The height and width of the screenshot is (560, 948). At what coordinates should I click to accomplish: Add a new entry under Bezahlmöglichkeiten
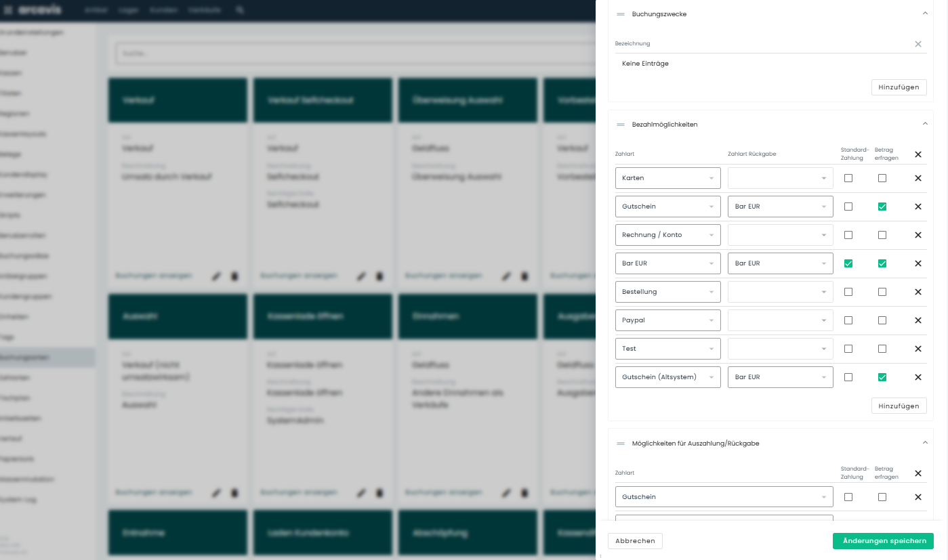coord(898,406)
